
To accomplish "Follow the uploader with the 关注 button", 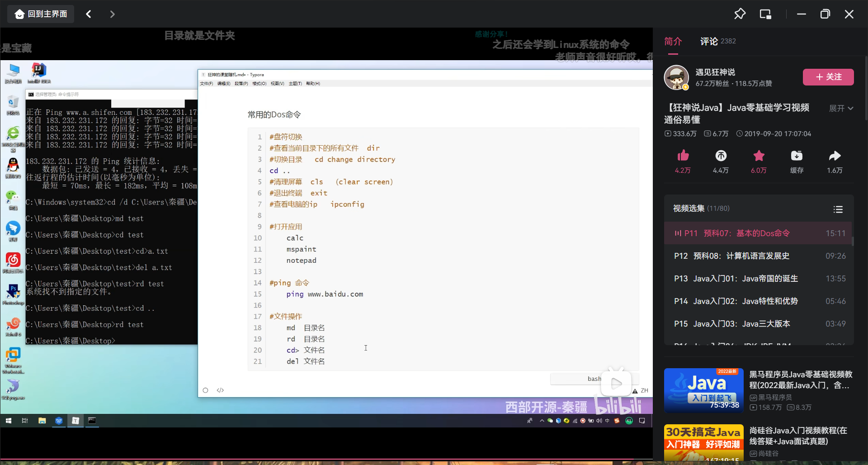I will 828,77.
